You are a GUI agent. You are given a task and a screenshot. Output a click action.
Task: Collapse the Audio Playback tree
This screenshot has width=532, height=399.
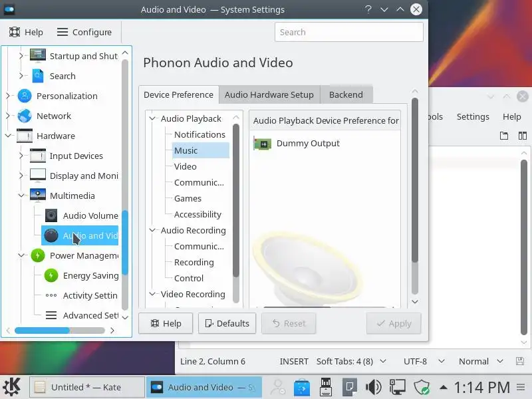152,118
